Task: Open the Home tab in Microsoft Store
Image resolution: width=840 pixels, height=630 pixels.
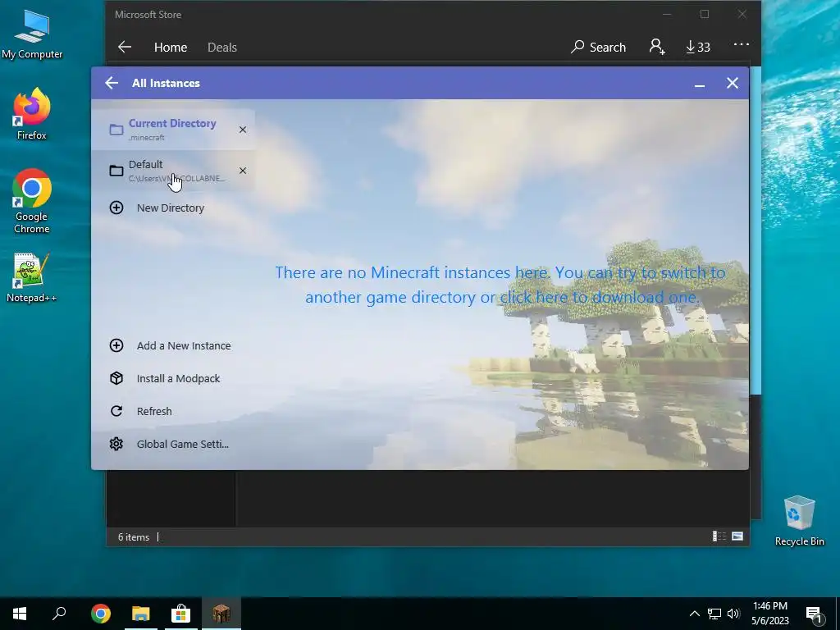Action: [x=171, y=47]
